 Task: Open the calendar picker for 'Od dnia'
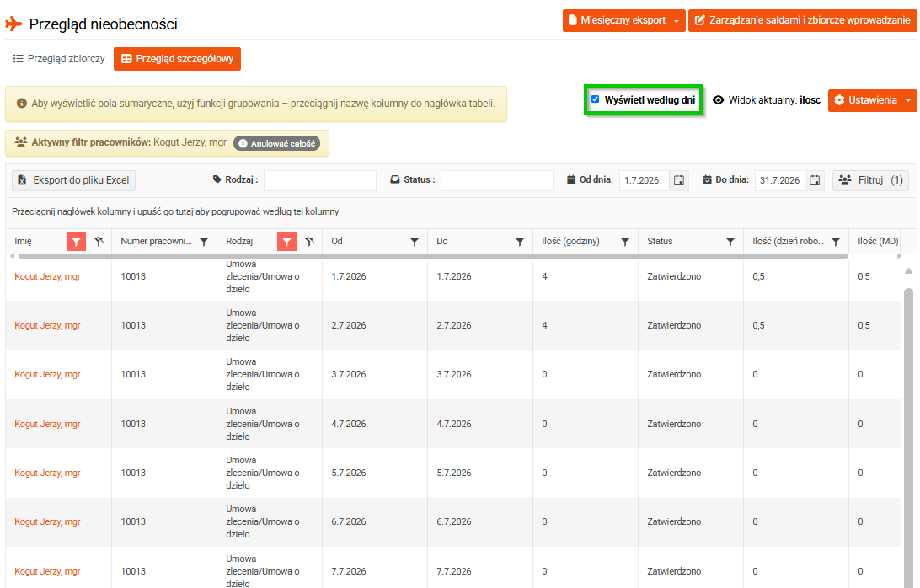(x=679, y=180)
